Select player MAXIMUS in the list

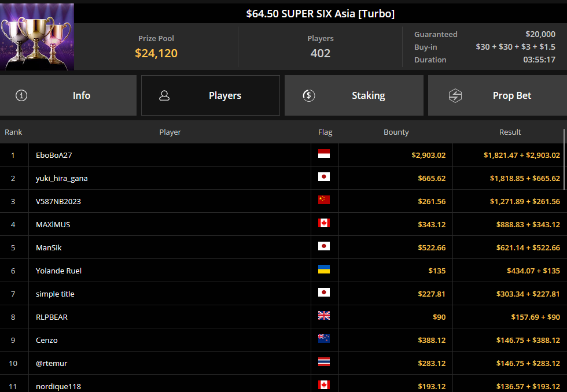(53, 224)
